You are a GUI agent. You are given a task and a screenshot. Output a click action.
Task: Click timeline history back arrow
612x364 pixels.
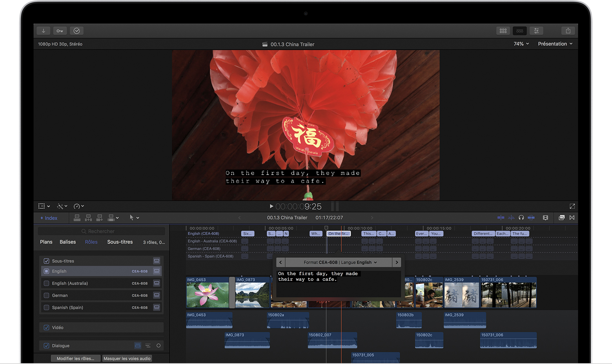click(x=239, y=218)
